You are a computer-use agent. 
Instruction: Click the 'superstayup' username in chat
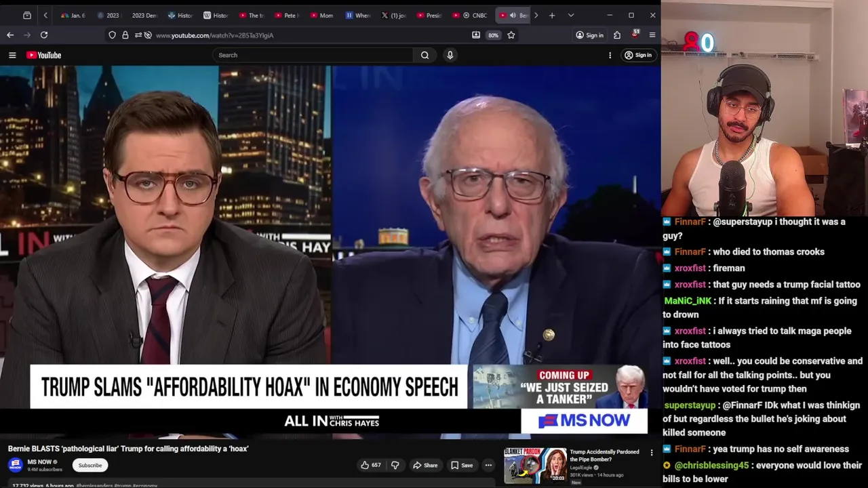click(690, 405)
